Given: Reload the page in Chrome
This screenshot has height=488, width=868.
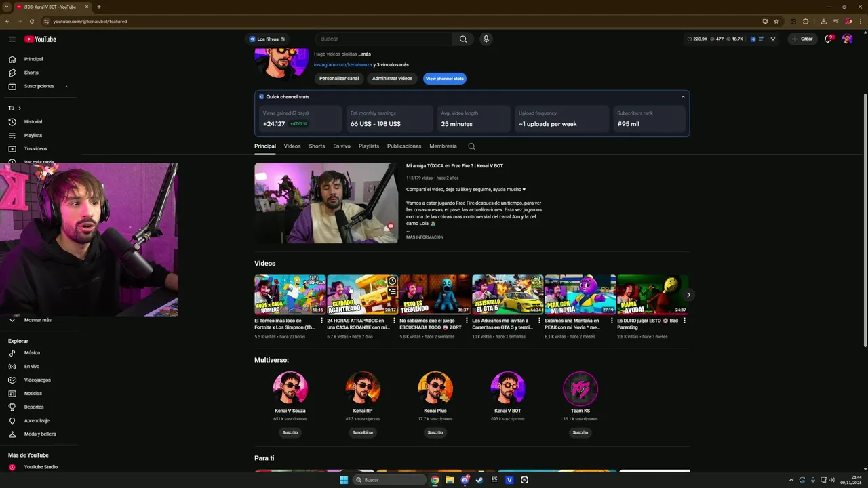Looking at the screenshot, I should [31, 21].
